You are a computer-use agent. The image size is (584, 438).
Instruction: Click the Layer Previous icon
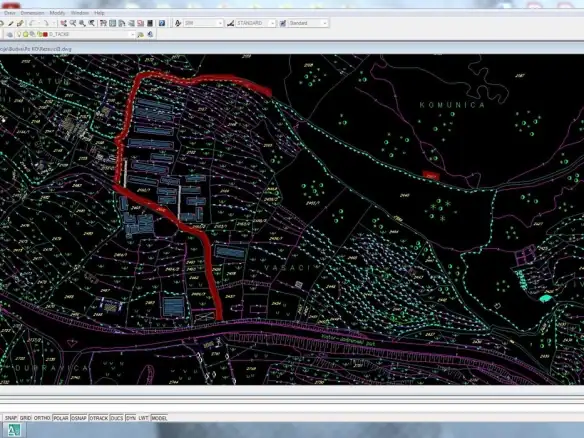[x=150, y=35]
